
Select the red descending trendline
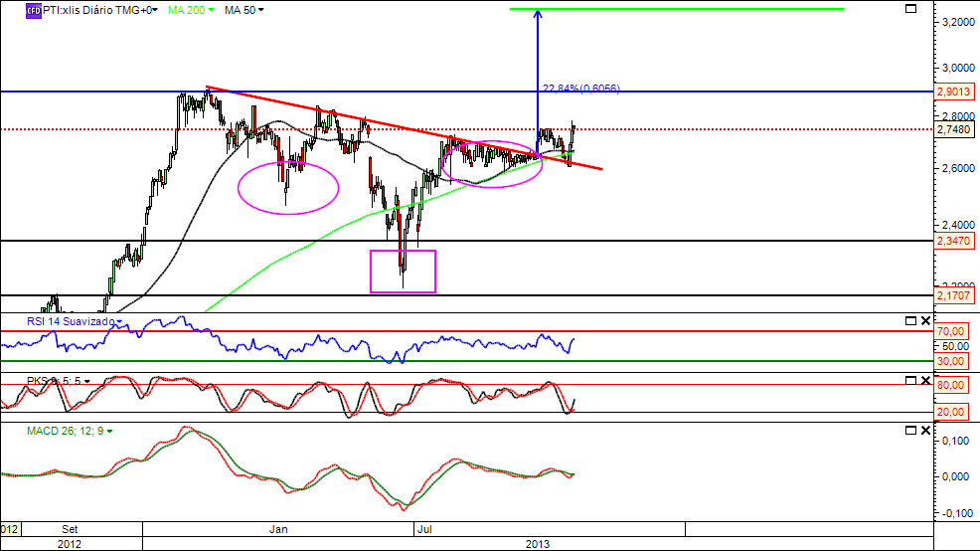tap(404, 127)
